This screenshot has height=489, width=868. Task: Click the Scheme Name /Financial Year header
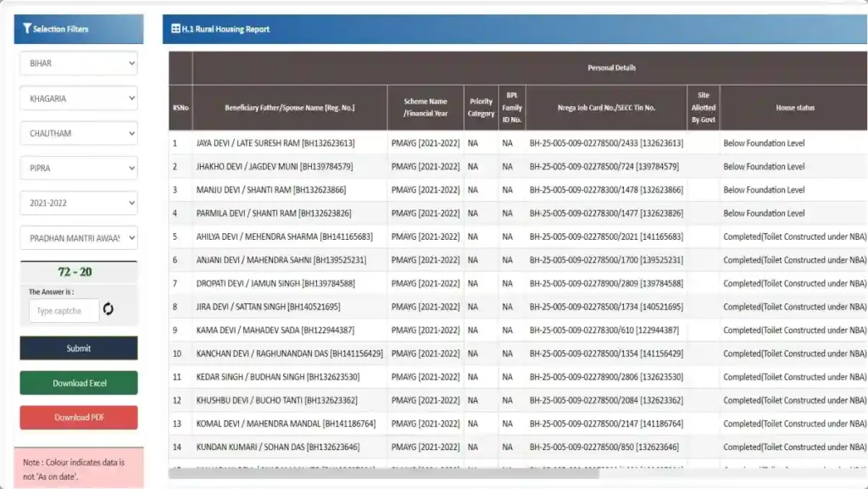coord(426,108)
